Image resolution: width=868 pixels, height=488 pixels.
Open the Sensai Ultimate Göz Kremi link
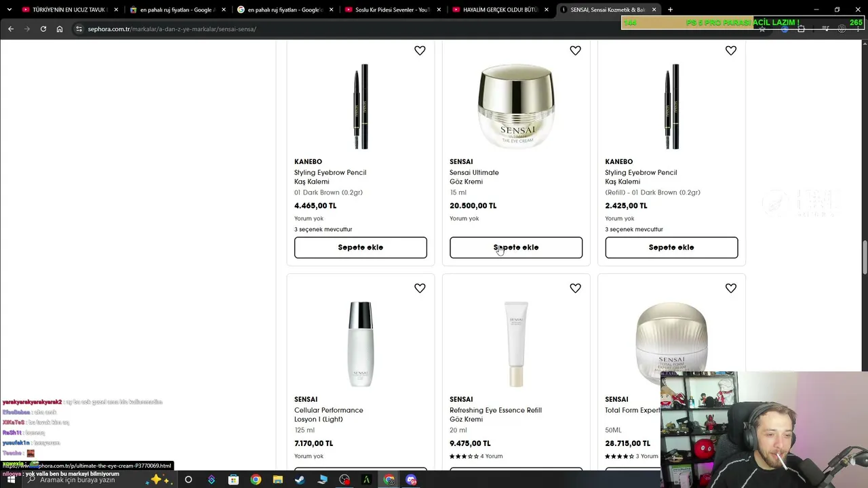[x=474, y=177]
